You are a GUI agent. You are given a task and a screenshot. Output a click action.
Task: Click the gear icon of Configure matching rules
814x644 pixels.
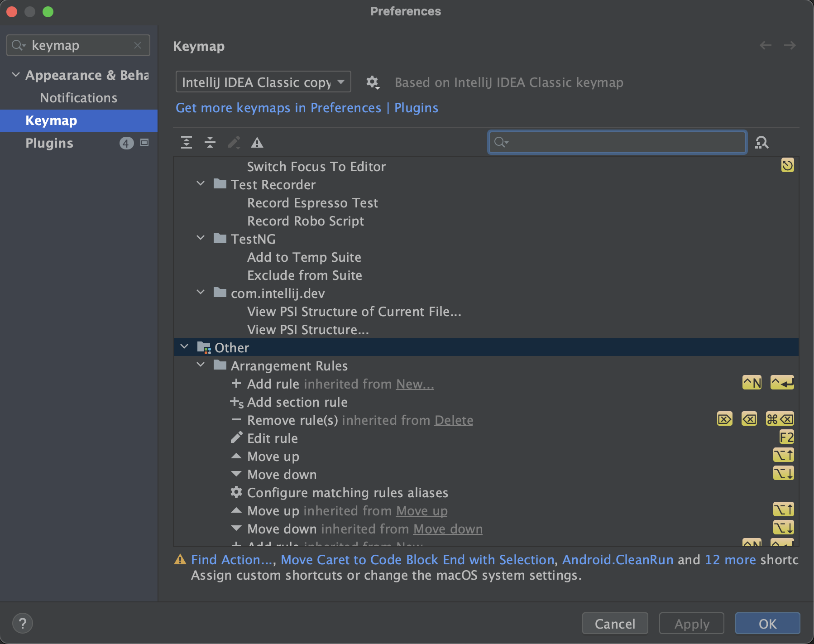236,492
